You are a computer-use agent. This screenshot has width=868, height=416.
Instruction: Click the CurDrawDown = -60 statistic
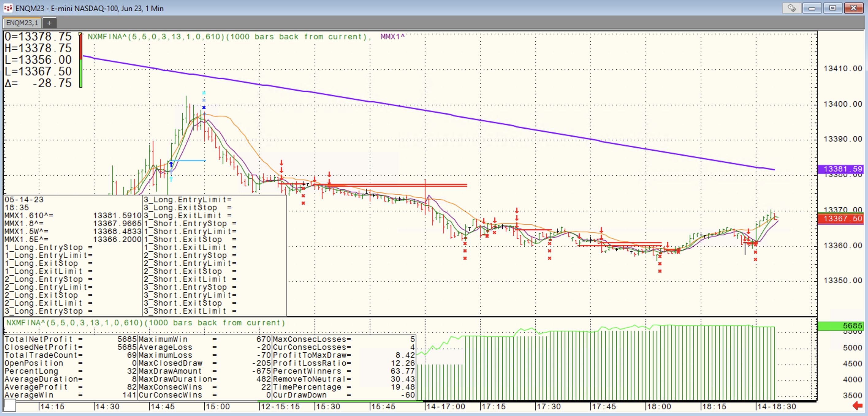[x=344, y=395]
